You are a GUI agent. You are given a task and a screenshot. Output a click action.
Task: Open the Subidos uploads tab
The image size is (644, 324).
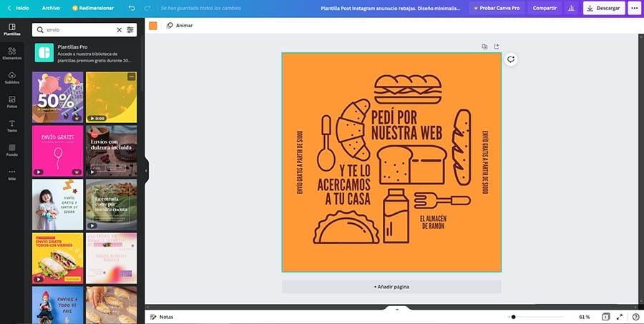point(12,78)
